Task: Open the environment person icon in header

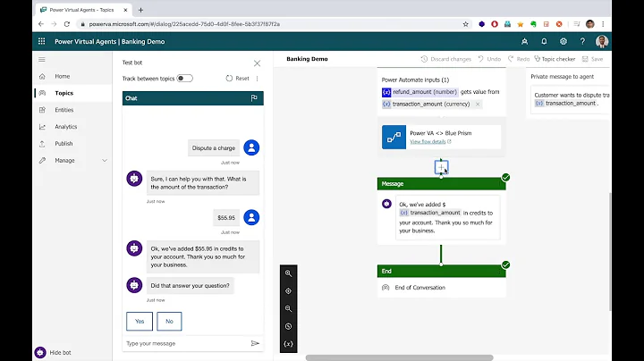Action: pos(524,41)
